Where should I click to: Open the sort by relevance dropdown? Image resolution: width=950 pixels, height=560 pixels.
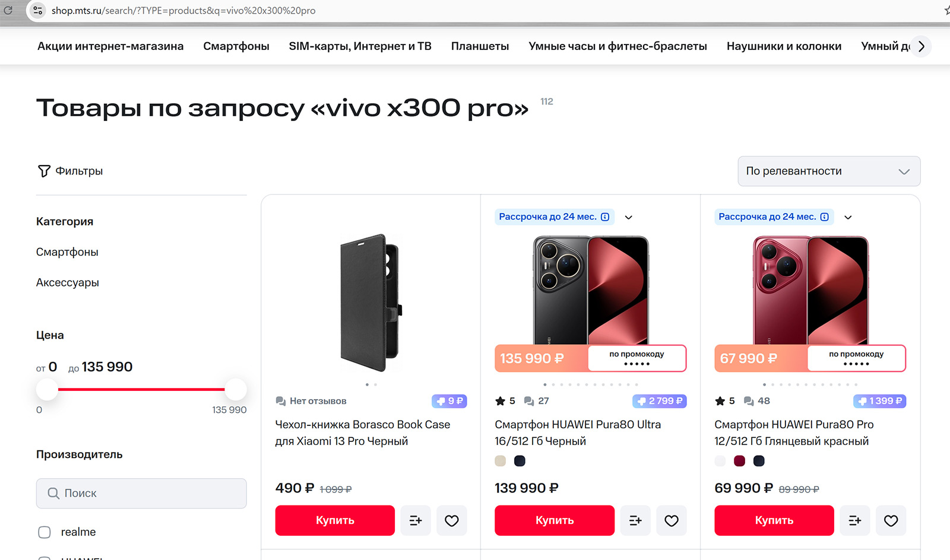pos(828,171)
